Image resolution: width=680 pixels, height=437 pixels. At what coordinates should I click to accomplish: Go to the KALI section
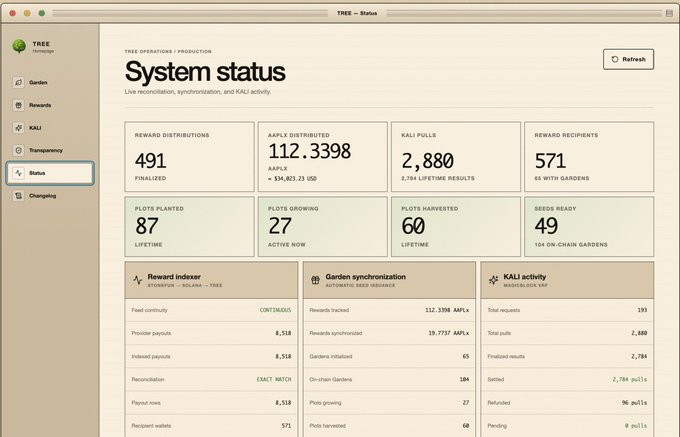[x=50, y=127]
